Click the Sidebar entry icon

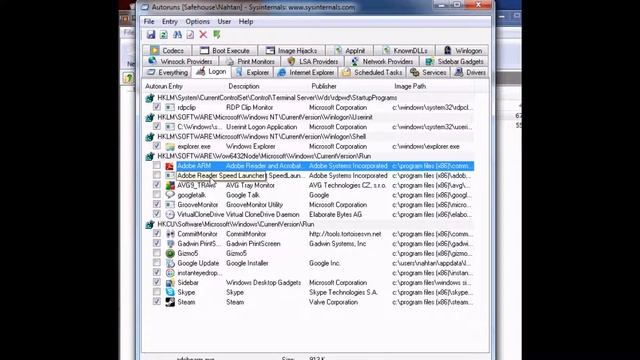[170, 283]
